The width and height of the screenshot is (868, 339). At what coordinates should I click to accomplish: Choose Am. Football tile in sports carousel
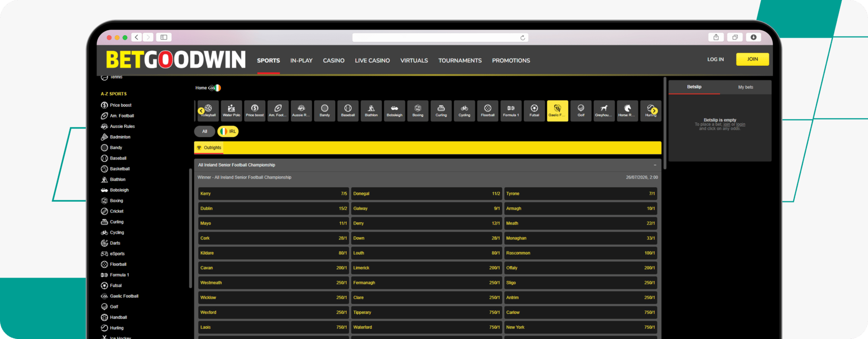278,111
